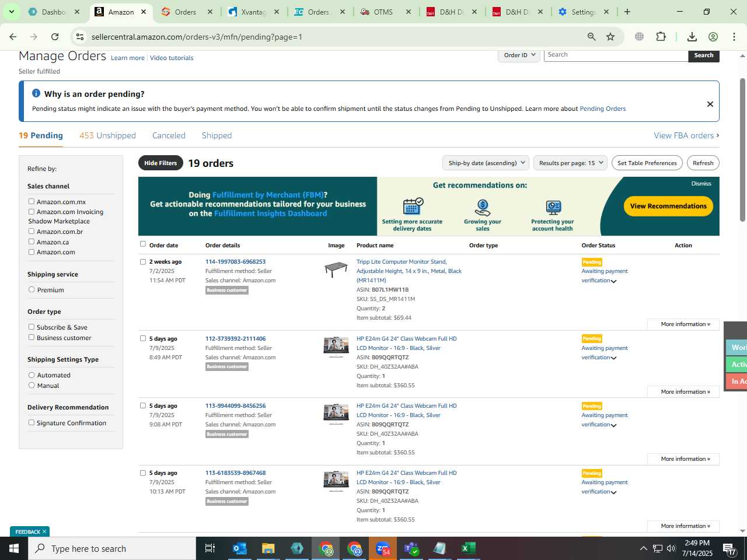Image resolution: width=747 pixels, height=560 pixels.
Task: Click the View Recommendations button
Action: pos(668,206)
